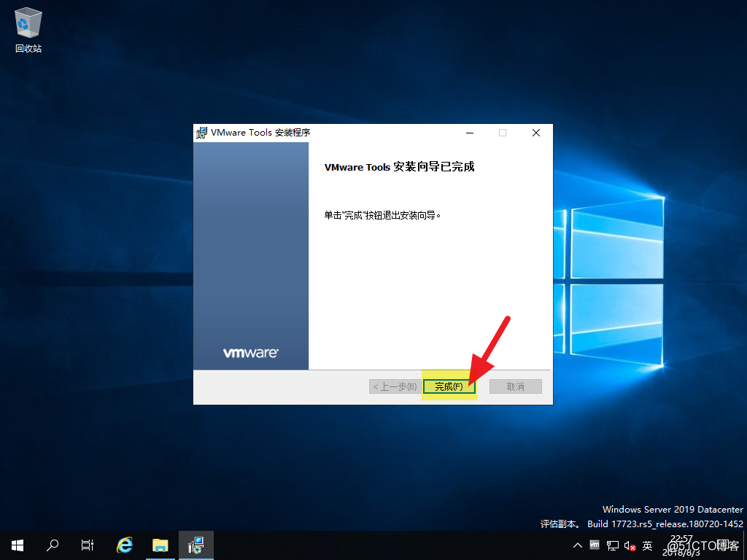Close the VMware Tools installer window
Image resolution: width=747 pixels, height=560 pixels.
(x=536, y=133)
